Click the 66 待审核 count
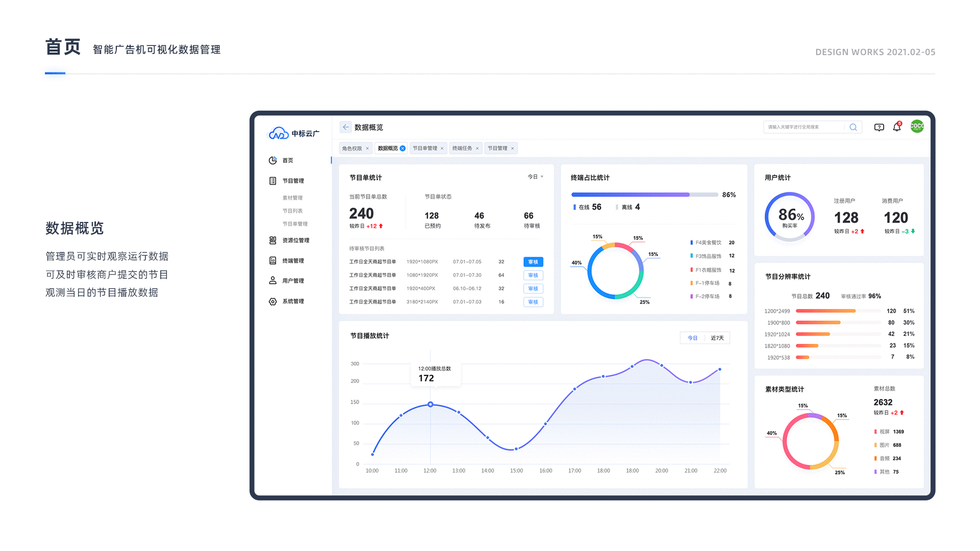This screenshot has height=551, width=980. click(x=529, y=216)
